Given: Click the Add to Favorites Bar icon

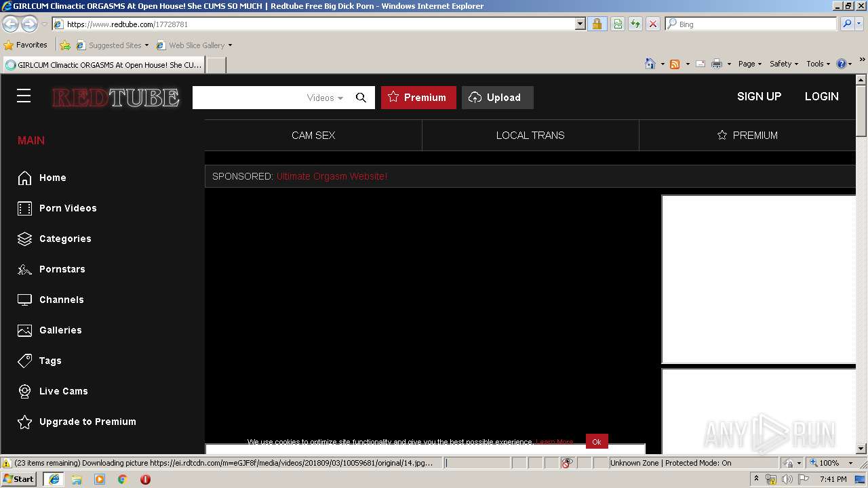Looking at the screenshot, I should (64, 45).
